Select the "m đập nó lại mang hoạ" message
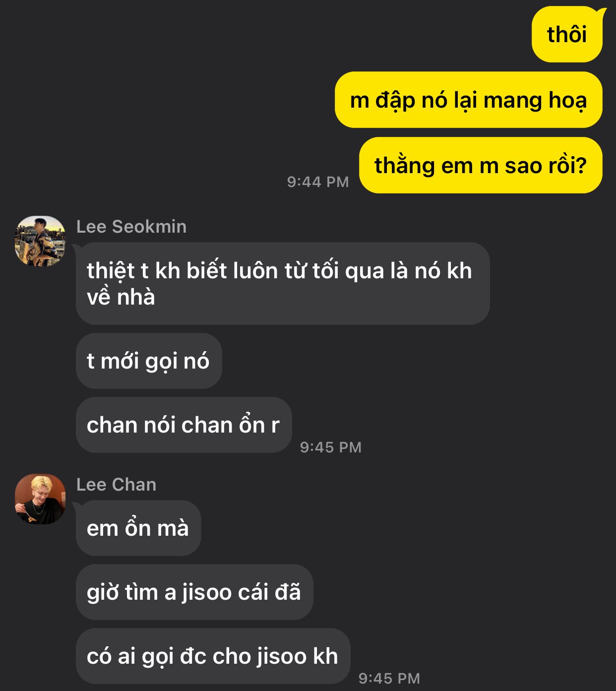This screenshot has height=691, width=616. click(468, 100)
